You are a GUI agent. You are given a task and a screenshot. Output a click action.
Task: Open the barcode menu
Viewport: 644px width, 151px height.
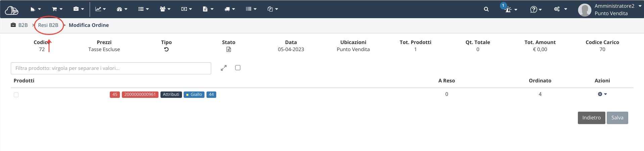(251, 9)
